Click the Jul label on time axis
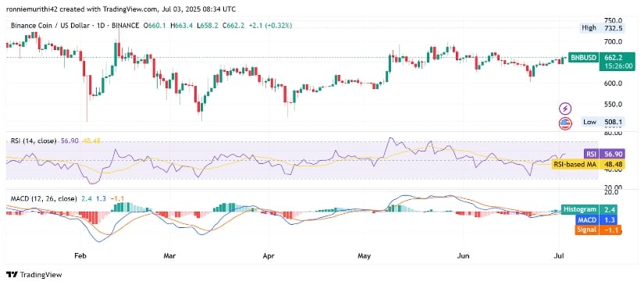Screen dimensions: 644x285 [x=560, y=256]
